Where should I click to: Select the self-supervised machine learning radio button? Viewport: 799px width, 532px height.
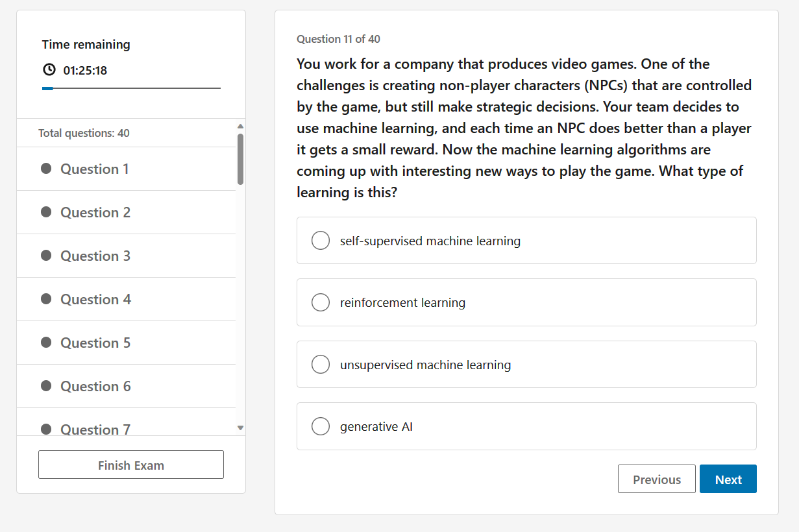pos(321,241)
